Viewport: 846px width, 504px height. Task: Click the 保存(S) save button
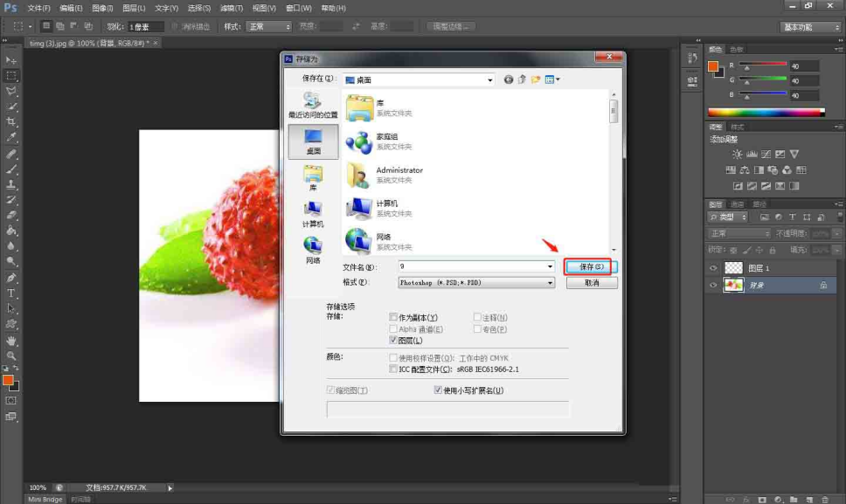[x=591, y=266]
